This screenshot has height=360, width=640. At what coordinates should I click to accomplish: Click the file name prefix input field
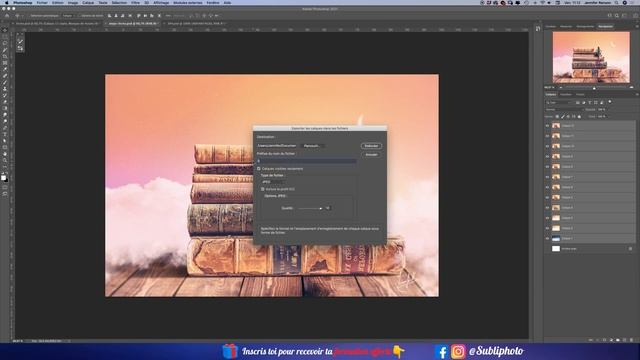[x=307, y=161]
